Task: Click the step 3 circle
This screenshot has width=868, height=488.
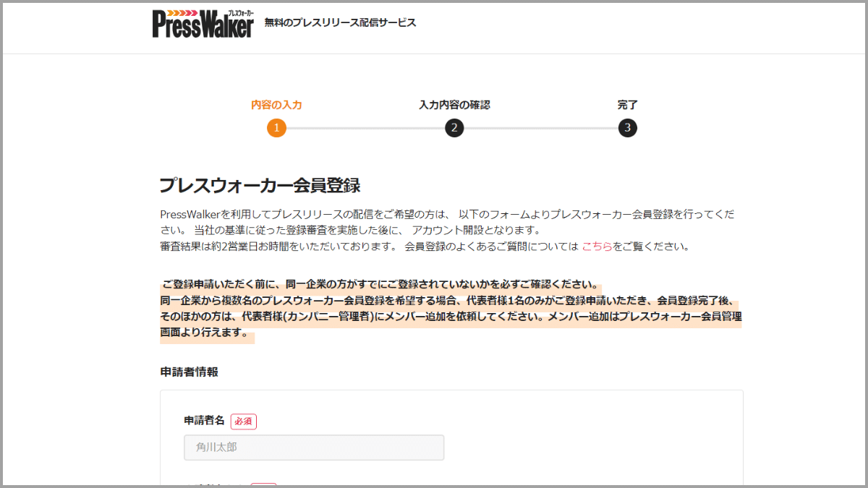Action: coord(628,128)
